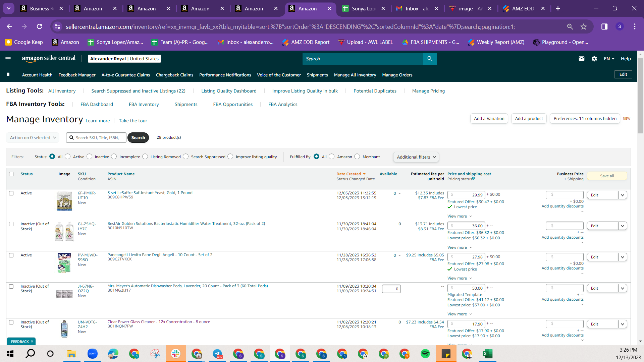Viewport: 644px width, 362px height.
Task: Open the Seller Central hamburger menu
Action: coord(8,59)
